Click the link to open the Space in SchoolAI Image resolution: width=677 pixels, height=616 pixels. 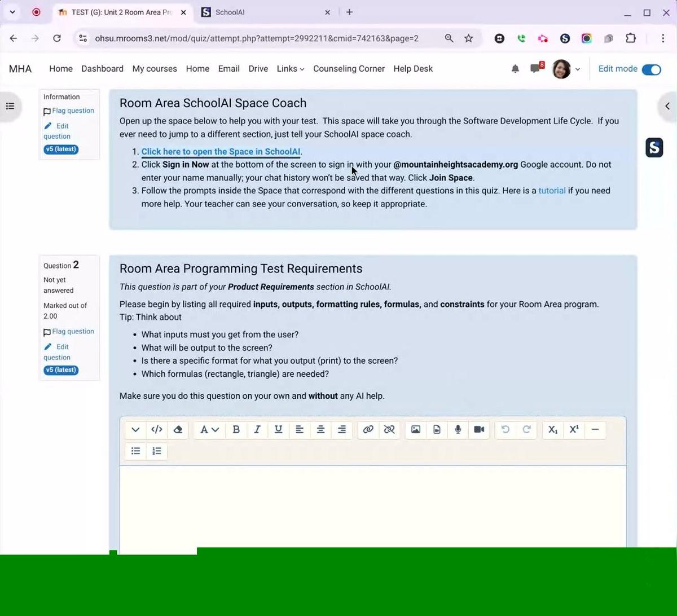(x=221, y=152)
